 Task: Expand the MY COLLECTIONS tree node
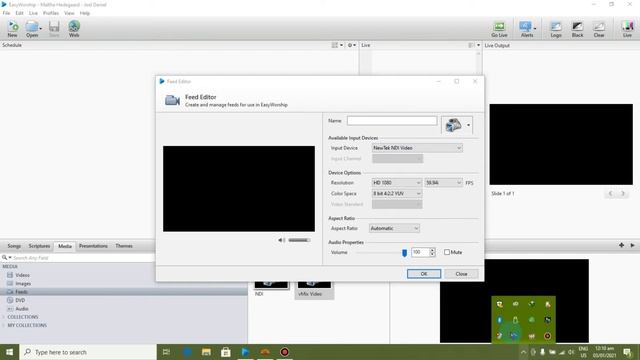pyautogui.click(x=4, y=325)
